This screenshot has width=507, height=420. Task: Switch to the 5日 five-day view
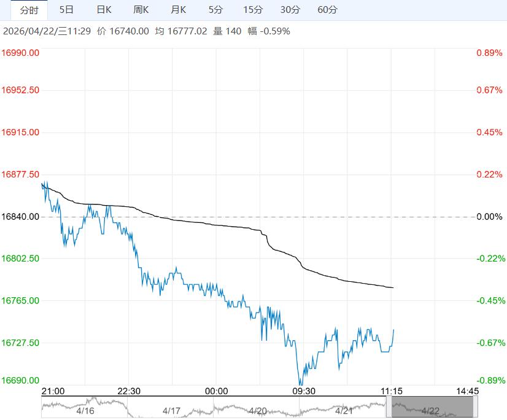click(x=67, y=10)
